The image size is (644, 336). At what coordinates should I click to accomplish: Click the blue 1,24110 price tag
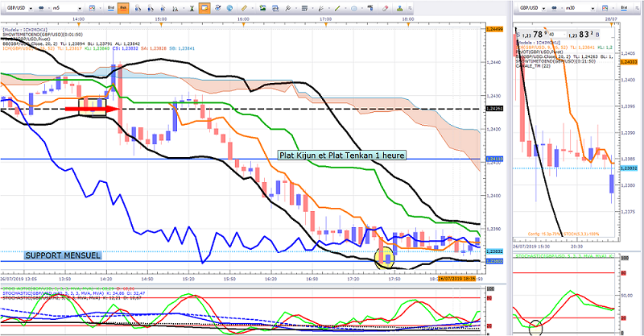pyautogui.click(x=494, y=159)
